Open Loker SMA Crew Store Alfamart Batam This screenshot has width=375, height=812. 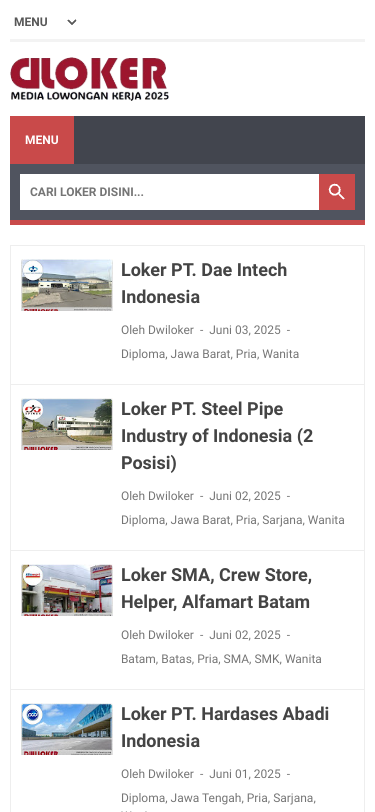[217, 588]
